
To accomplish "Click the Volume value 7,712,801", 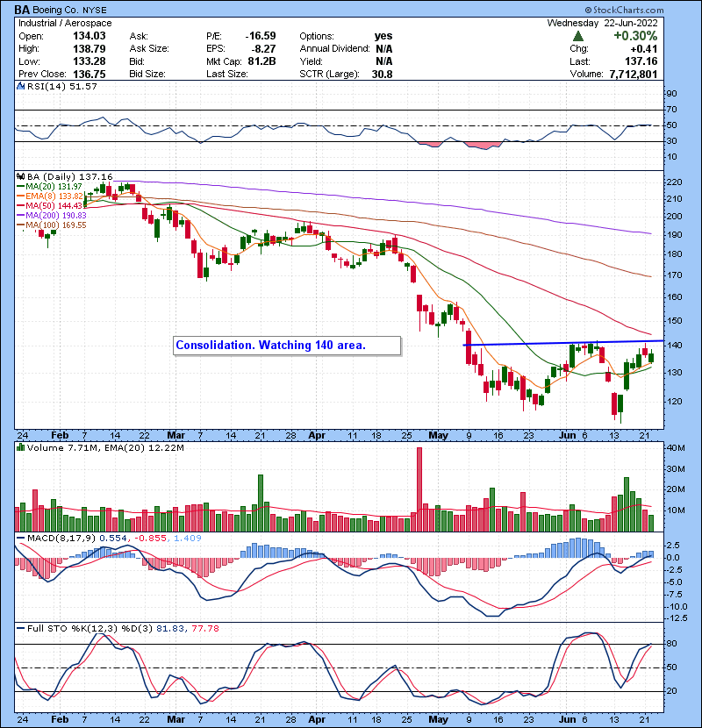I will [x=634, y=74].
